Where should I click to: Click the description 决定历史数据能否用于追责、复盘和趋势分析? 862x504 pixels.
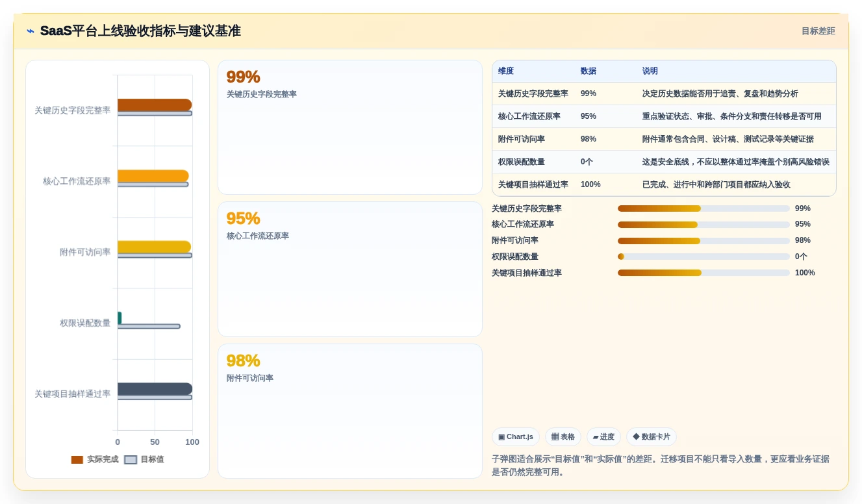(x=720, y=94)
